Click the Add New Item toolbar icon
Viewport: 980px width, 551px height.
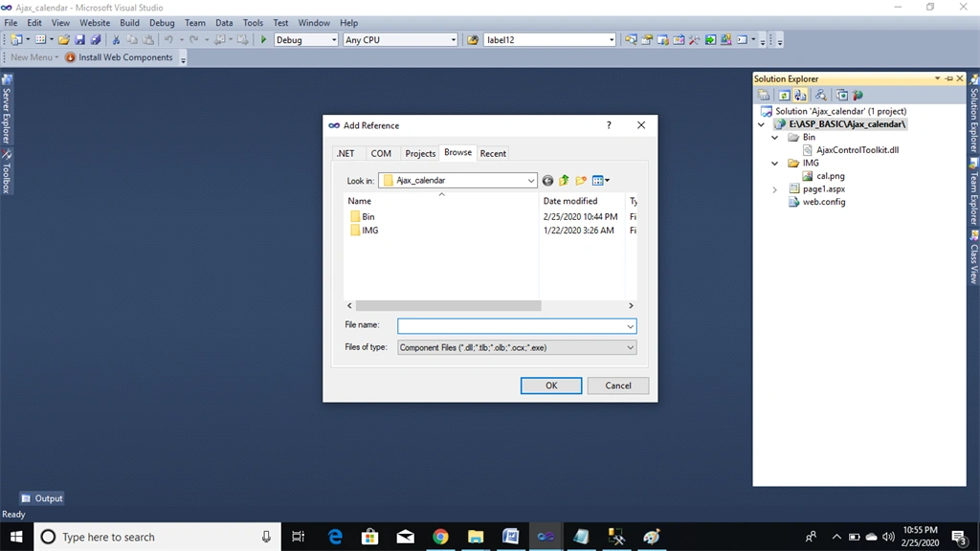[x=40, y=40]
